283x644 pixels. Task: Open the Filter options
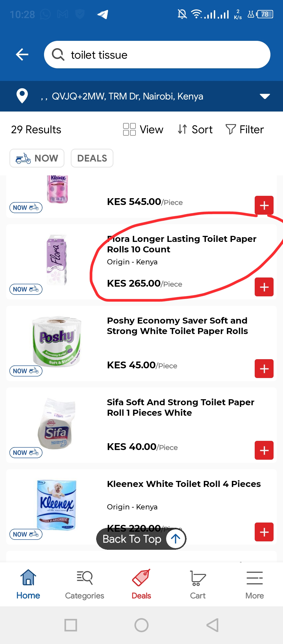(x=245, y=130)
